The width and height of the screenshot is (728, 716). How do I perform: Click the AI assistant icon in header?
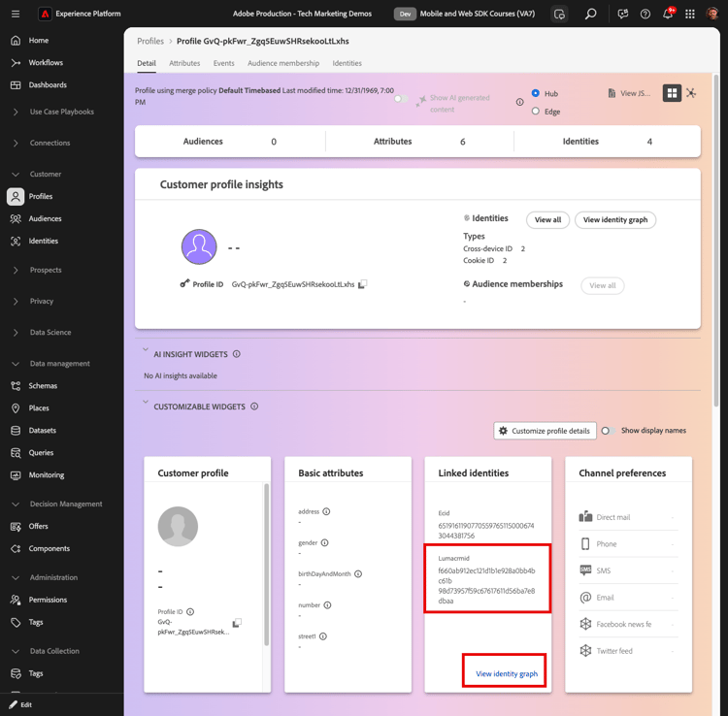pyautogui.click(x=559, y=14)
